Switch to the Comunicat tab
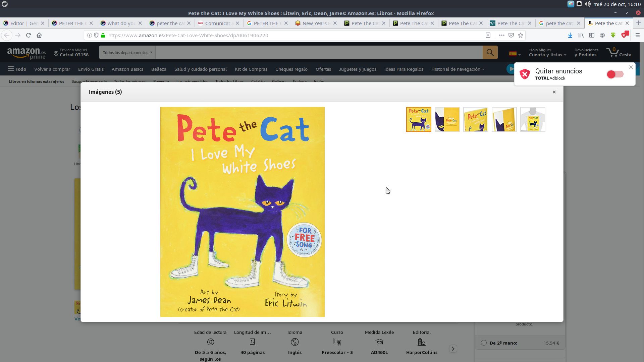 pos(218,23)
